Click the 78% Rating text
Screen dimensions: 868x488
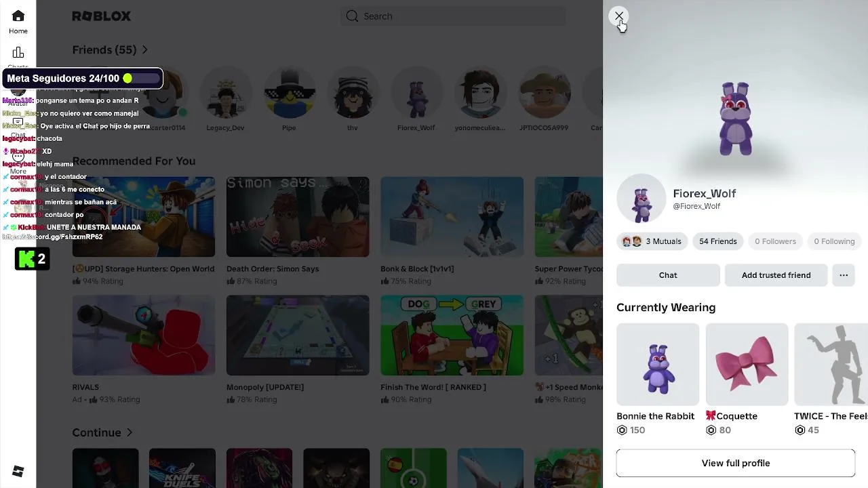click(256, 399)
